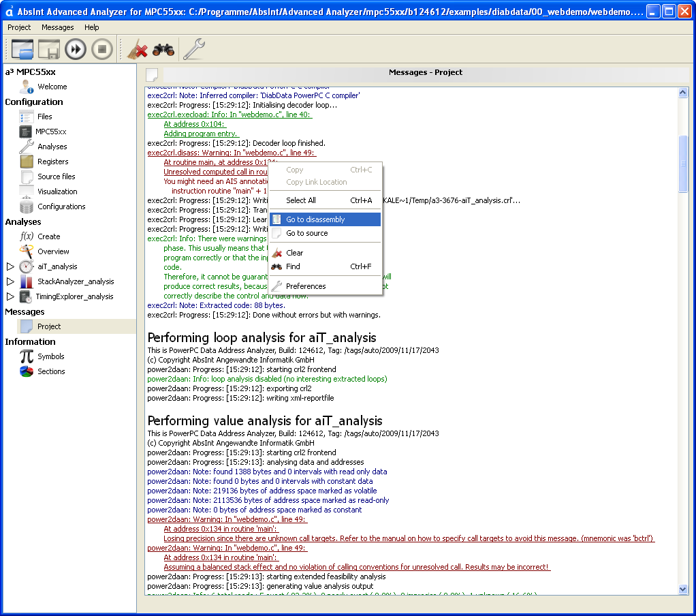Open the Messages menu
Screen dimensions: 696x616
click(x=58, y=27)
